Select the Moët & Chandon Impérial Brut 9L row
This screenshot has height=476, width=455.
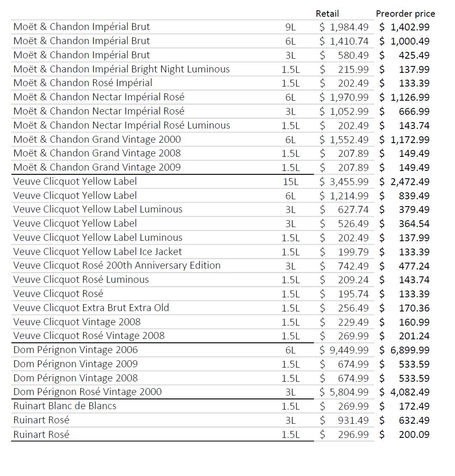81,27
